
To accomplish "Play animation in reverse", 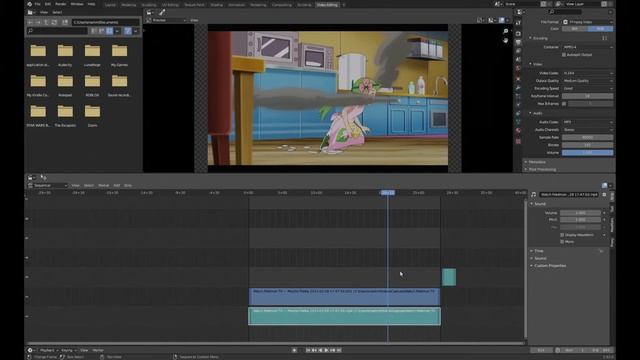I will (320, 350).
